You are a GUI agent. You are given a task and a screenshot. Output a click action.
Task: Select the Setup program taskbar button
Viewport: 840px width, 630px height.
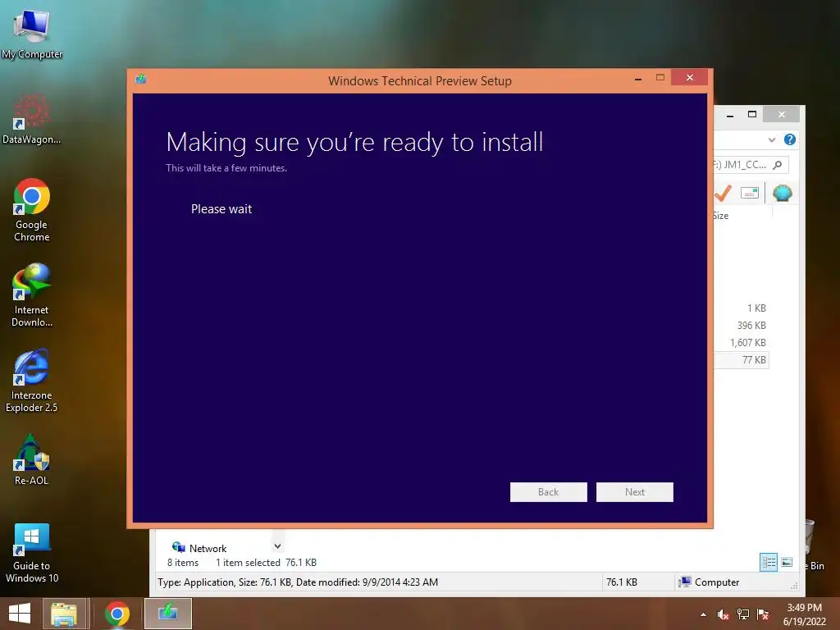(167, 614)
